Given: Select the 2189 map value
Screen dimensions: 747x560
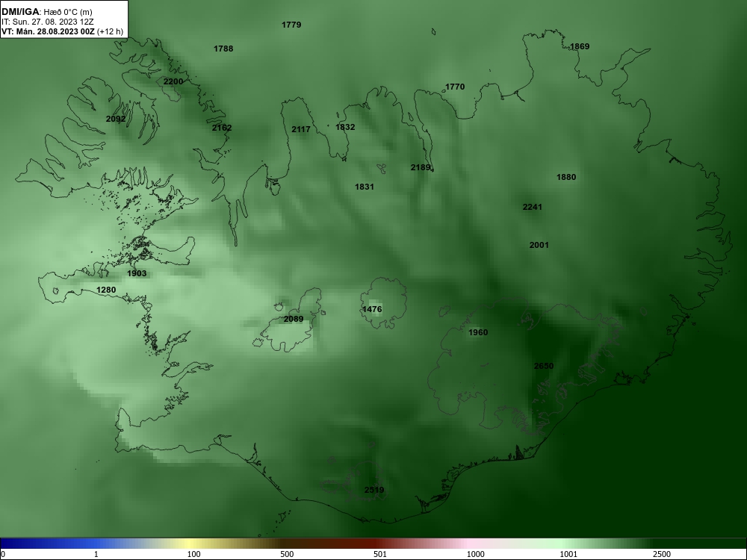Looking at the screenshot, I should pos(421,167).
